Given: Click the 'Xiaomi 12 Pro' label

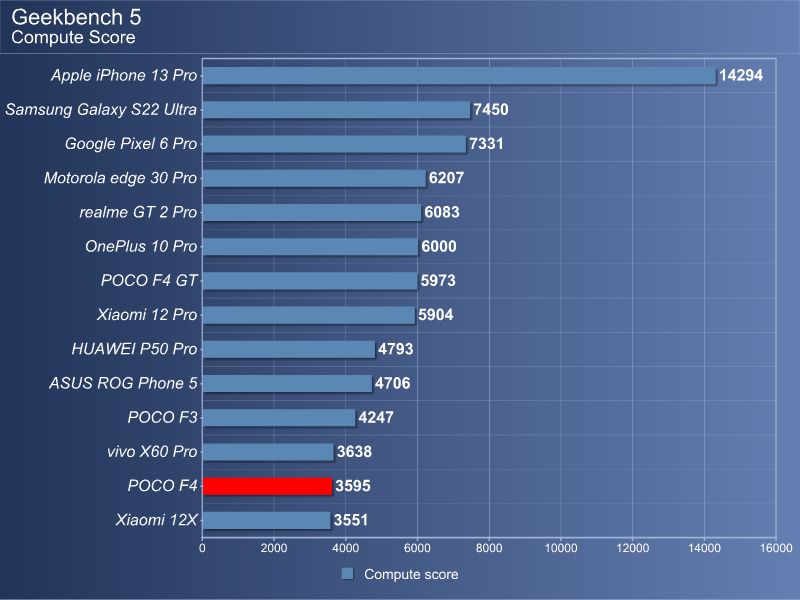Looking at the screenshot, I should pos(147,315).
